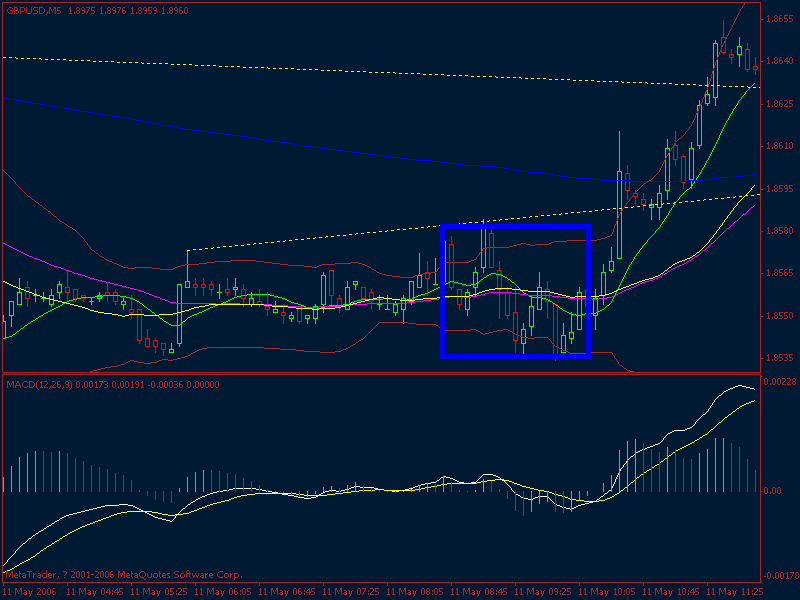Click the 11 May 05:25 time label
Screen dimensions: 800x600
(x=159, y=592)
